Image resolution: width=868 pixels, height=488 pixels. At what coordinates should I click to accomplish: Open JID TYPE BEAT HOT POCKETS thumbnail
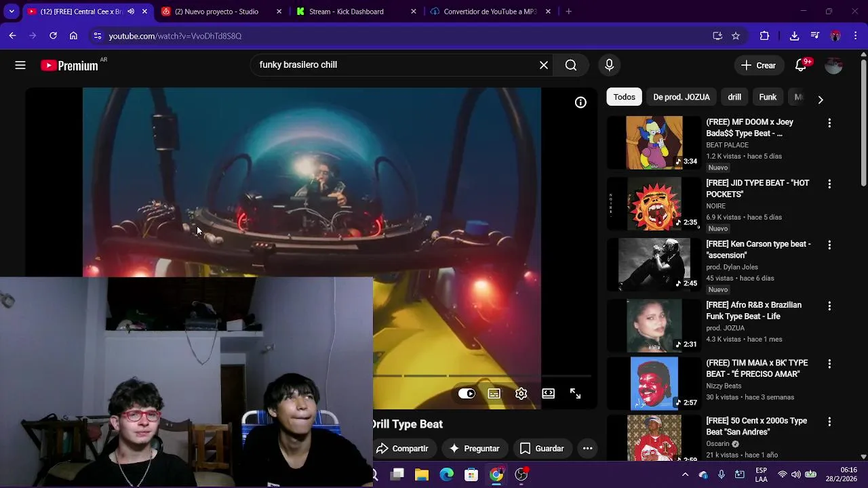tap(654, 203)
